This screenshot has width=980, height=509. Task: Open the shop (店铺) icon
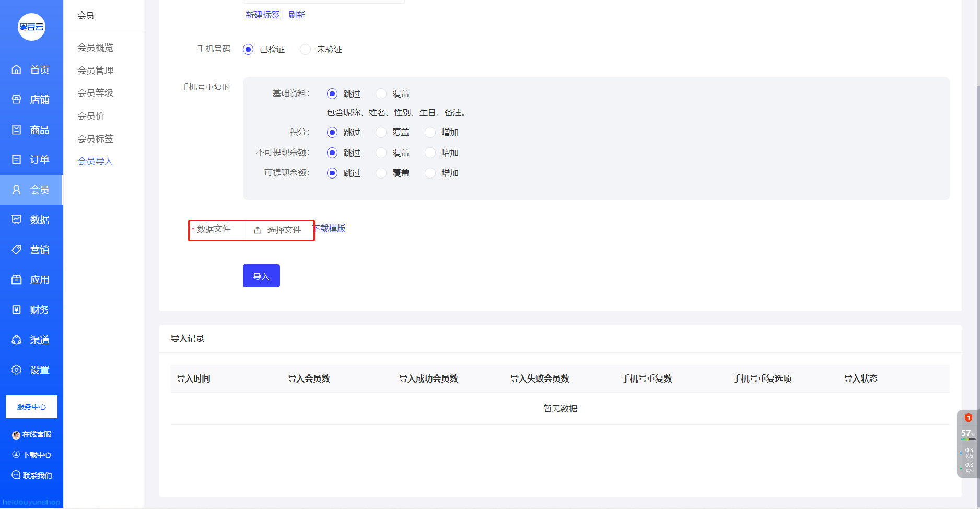pyautogui.click(x=17, y=99)
